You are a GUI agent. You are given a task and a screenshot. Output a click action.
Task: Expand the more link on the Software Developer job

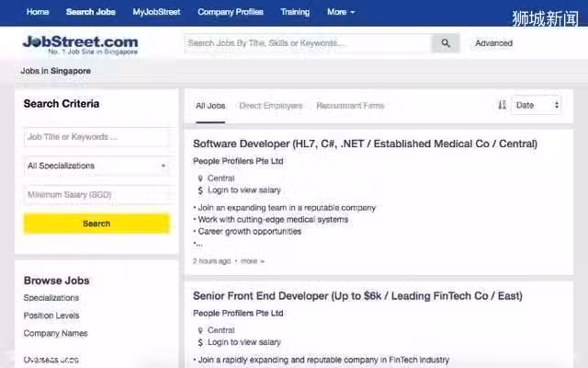point(253,261)
